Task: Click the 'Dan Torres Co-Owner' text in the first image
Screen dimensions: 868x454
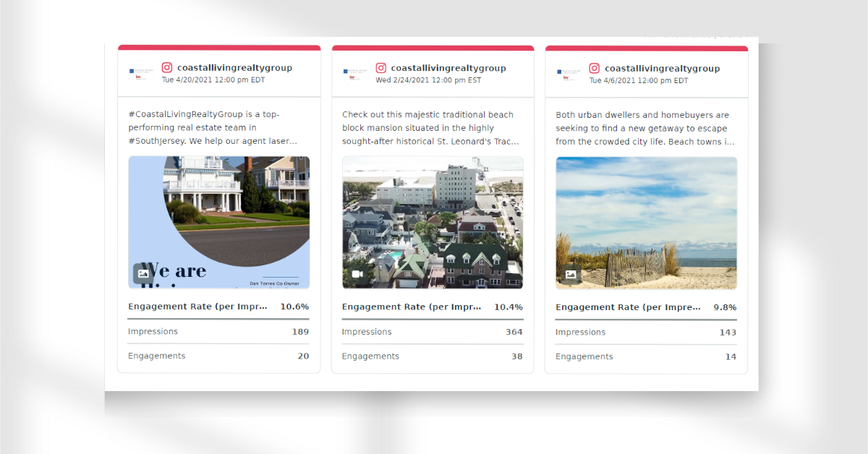Action: pyautogui.click(x=274, y=283)
